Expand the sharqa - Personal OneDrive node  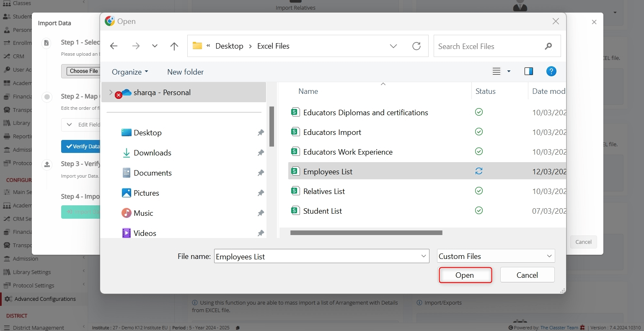click(x=111, y=93)
